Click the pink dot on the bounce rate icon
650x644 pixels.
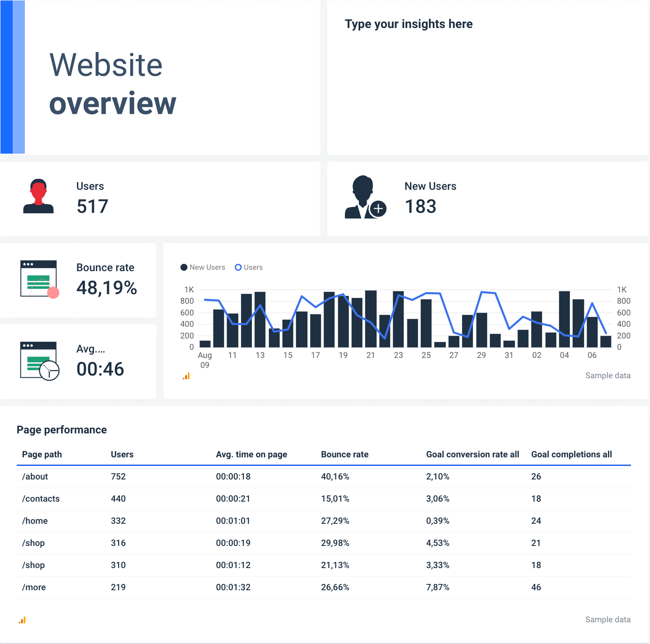[x=53, y=293]
